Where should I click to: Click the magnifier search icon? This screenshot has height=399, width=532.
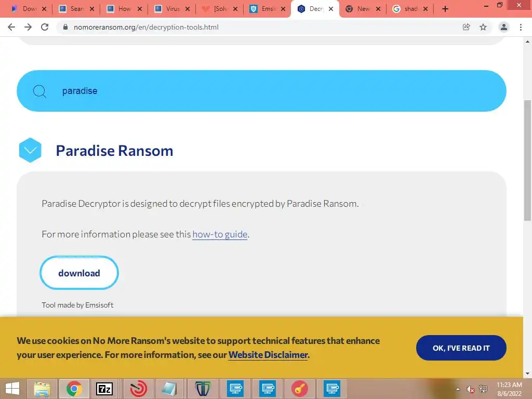[39, 91]
